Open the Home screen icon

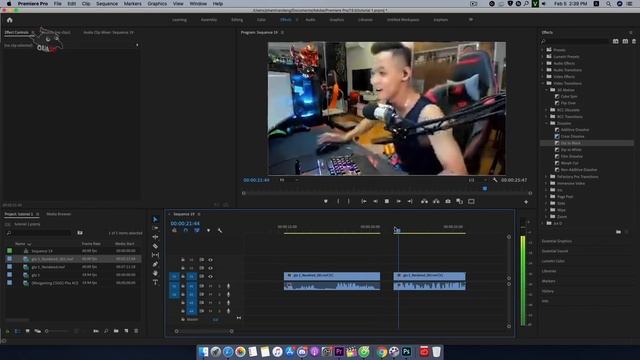tap(9, 20)
